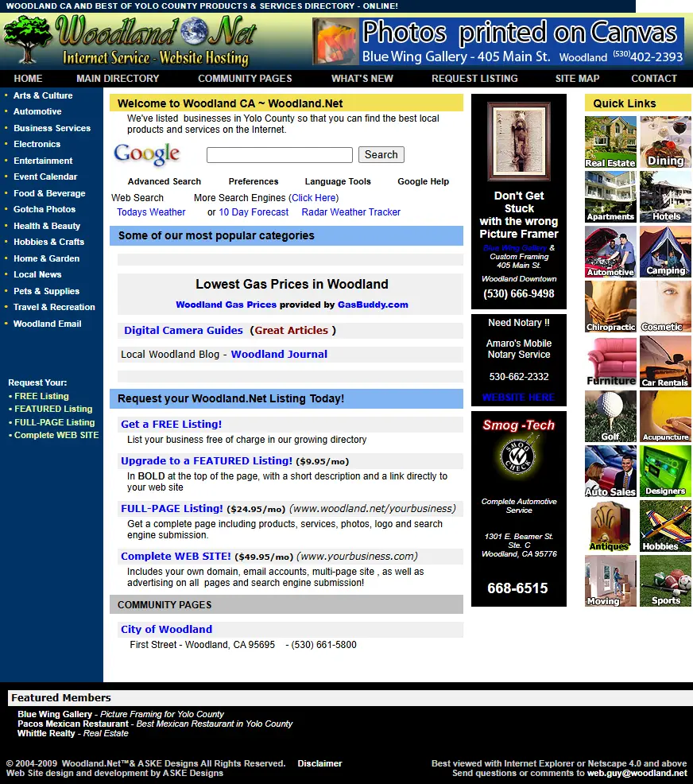693x784 pixels.
Task: Open Radar Weather Tracker link
Action: (350, 212)
